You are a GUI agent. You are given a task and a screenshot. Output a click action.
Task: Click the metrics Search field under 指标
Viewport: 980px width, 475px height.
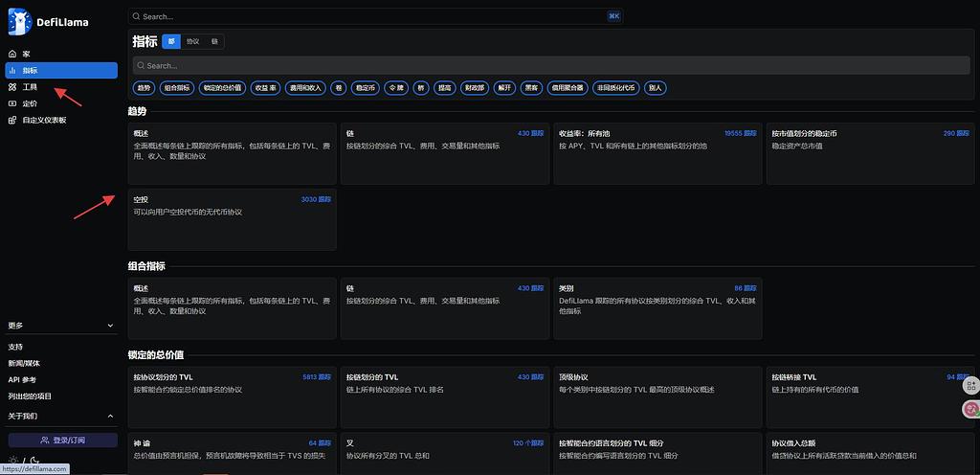550,66
